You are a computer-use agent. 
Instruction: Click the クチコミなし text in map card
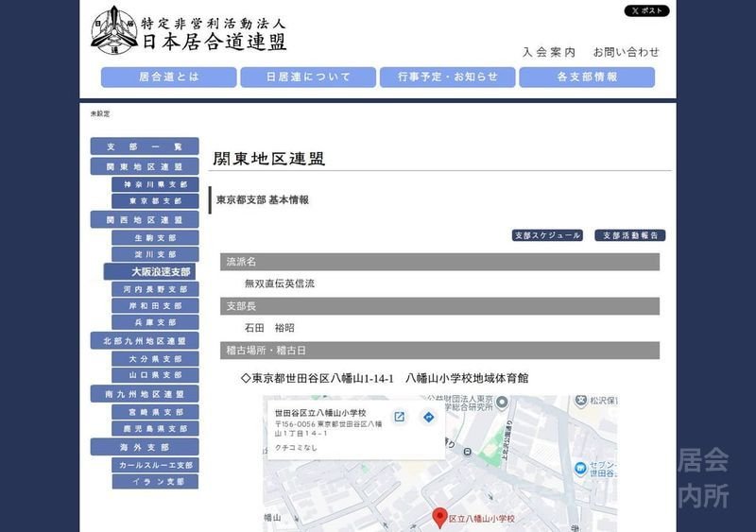[x=296, y=448]
